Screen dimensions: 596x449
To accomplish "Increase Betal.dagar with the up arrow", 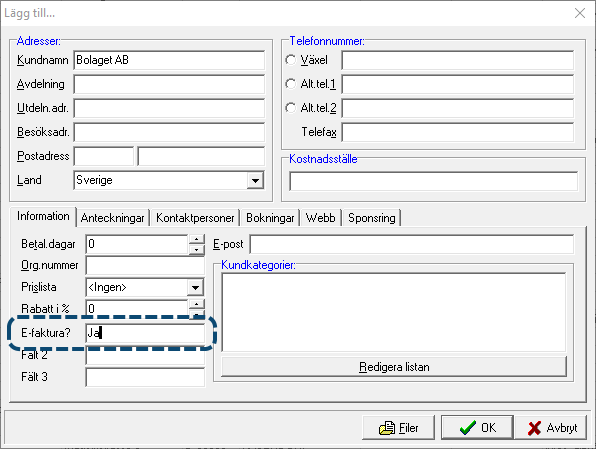I will [x=196, y=240].
